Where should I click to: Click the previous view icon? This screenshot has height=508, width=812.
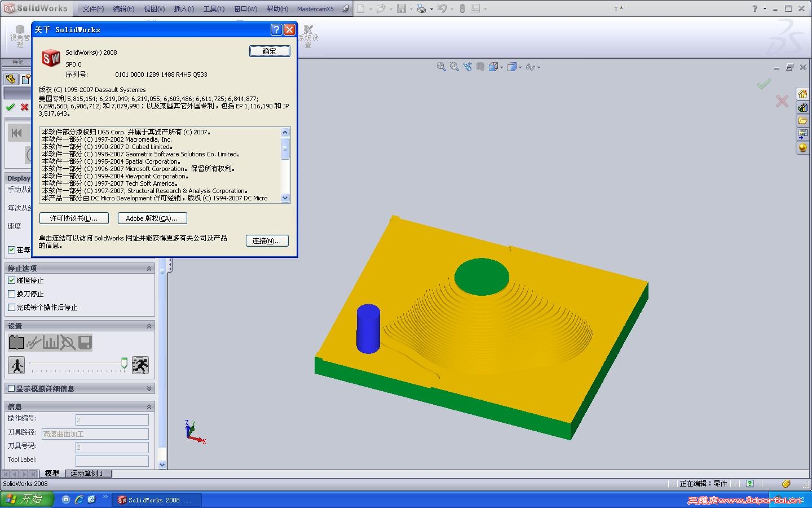click(x=467, y=67)
